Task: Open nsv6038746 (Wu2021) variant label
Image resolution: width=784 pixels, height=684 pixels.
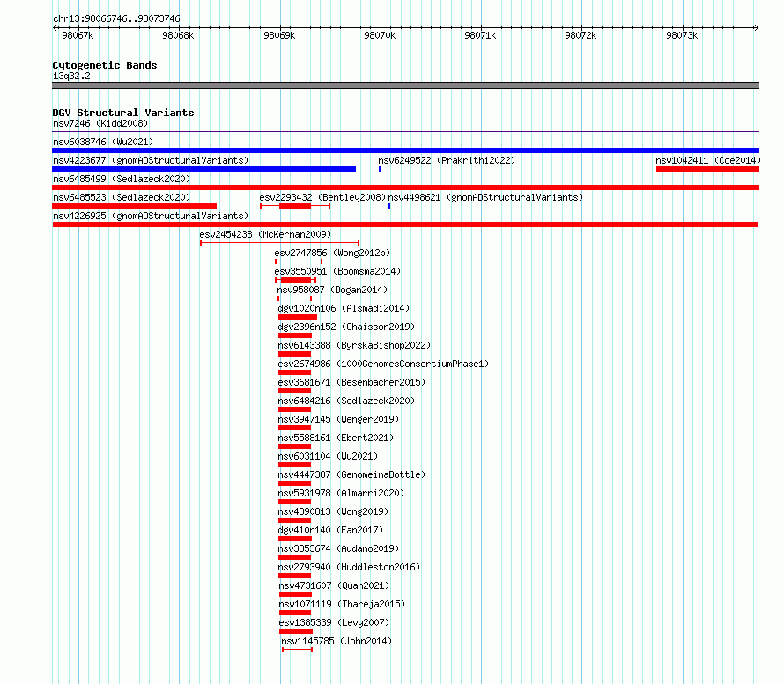Action: (x=103, y=142)
